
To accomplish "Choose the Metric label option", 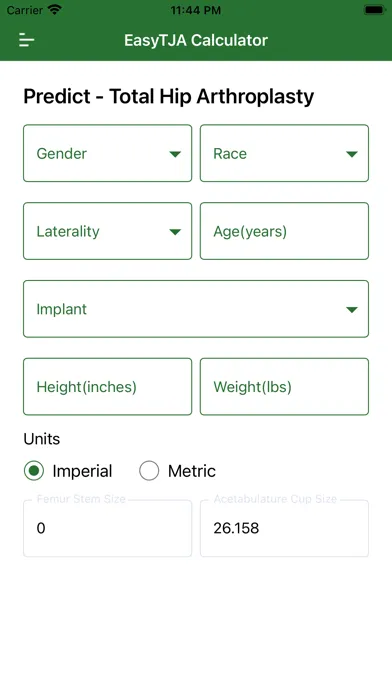I will [192, 471].
